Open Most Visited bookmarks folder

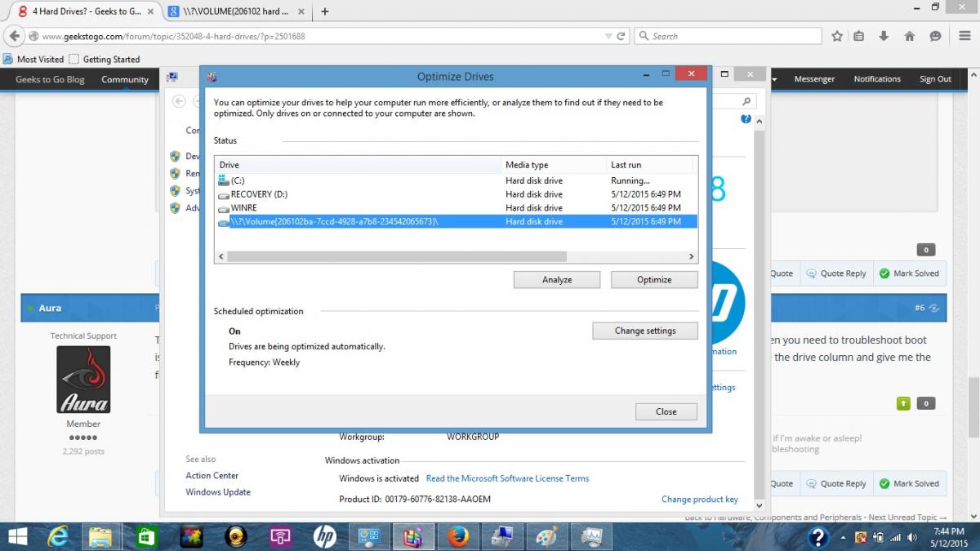click(33, 59)
